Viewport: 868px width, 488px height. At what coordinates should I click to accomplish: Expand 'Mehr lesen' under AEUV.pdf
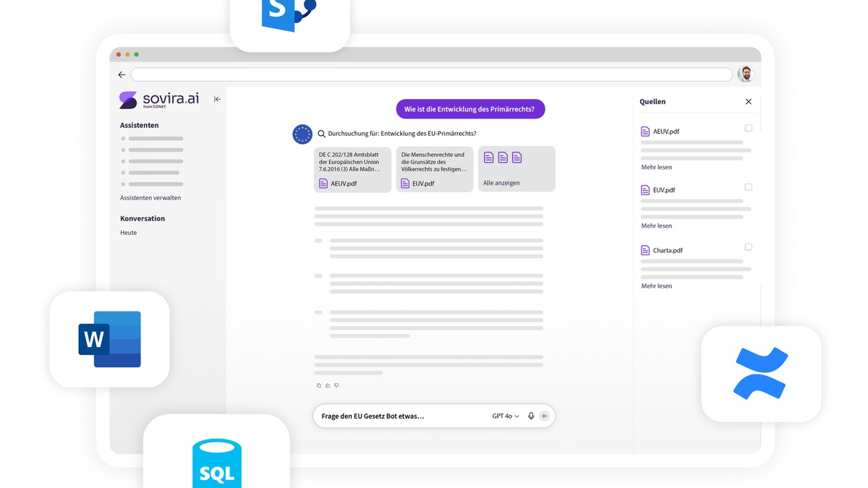(656, 167)
